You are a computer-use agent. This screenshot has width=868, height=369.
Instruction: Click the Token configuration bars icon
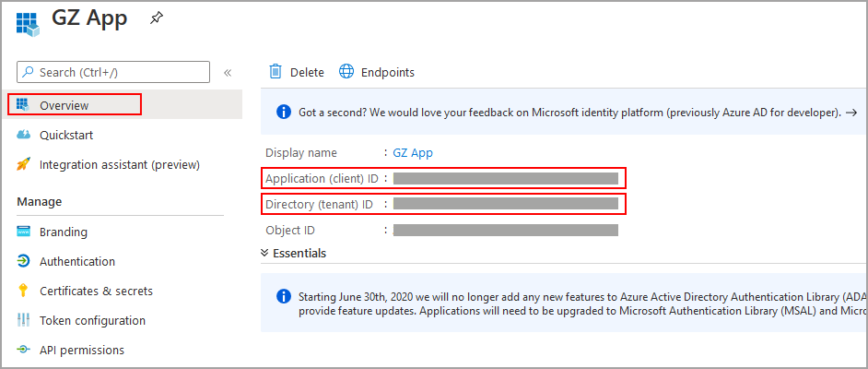click(x=24, y=321)
